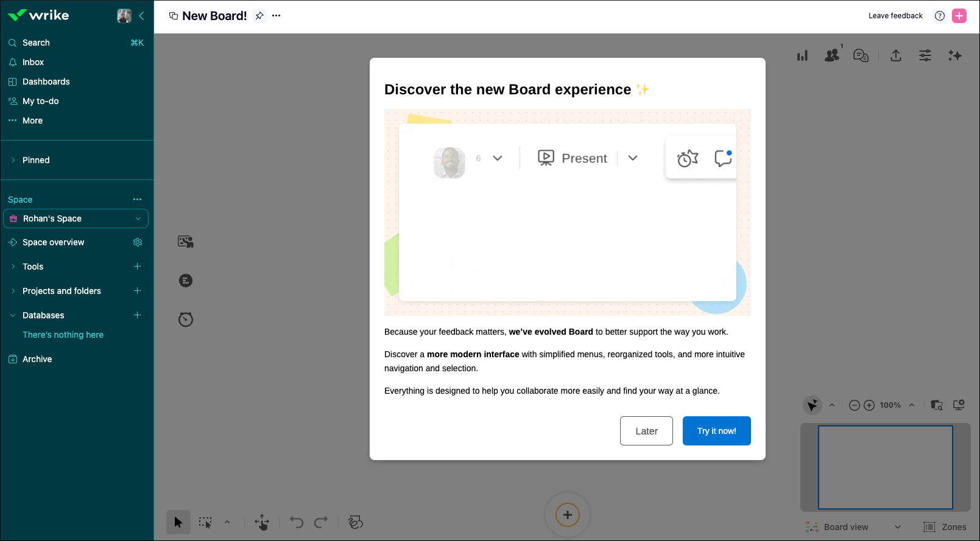Zoom out with the minus button

(854, 405)
